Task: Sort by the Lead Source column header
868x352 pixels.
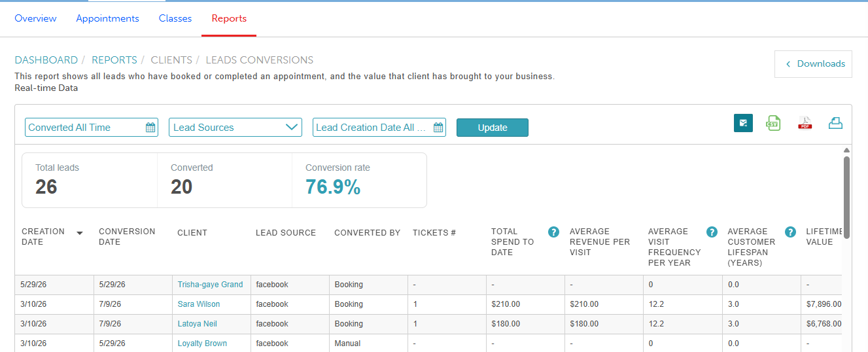Action: pos(286,233)
